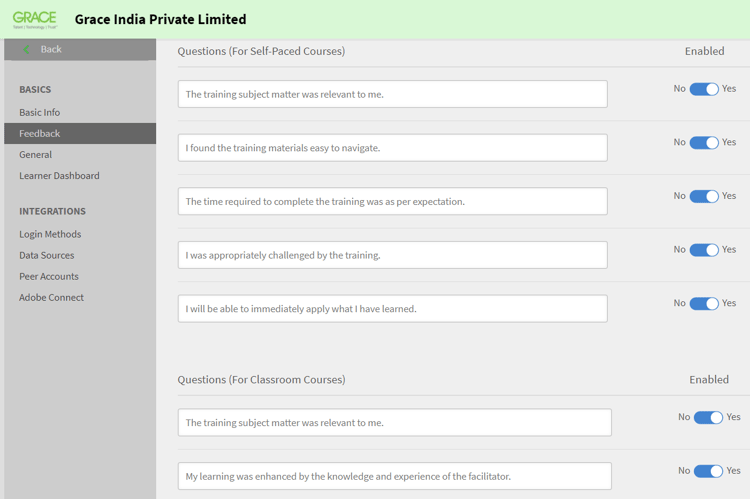Toggle 'immediately apply what I have learned' switch

[704, 303]
